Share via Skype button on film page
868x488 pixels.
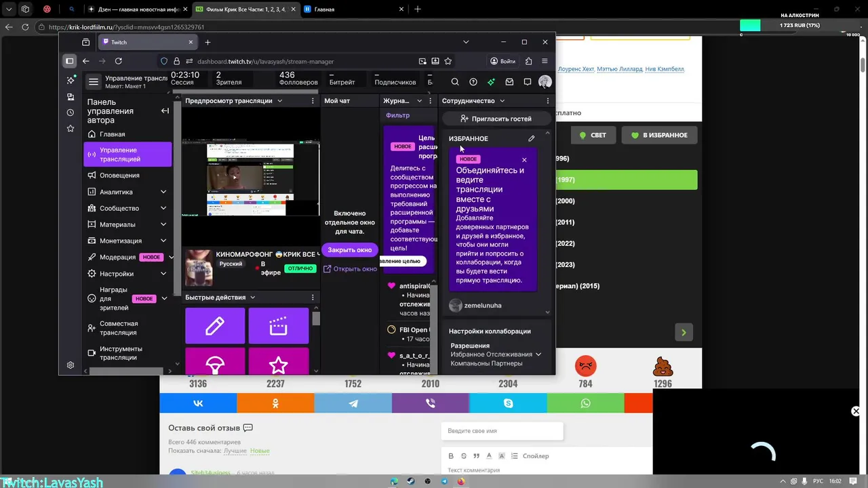(508, 403)
